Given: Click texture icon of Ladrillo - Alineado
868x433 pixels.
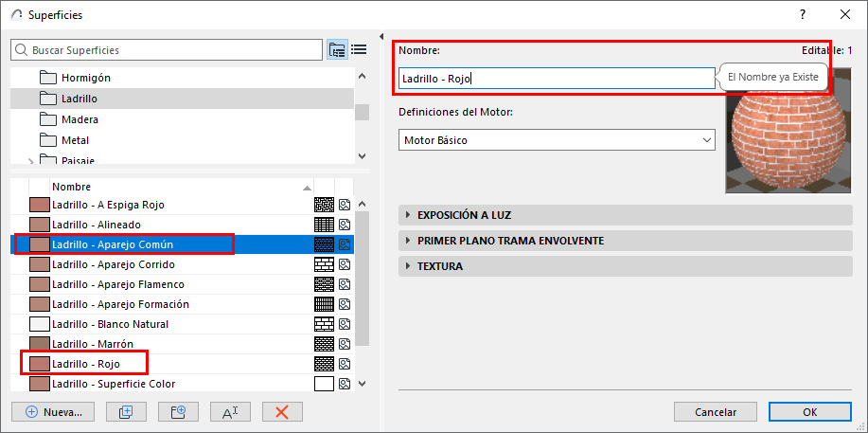Looking at the screenshot, I should [x=345, y=225].
